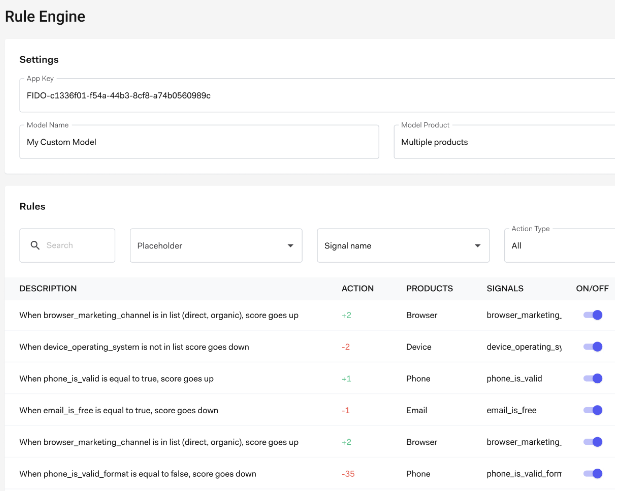Switch off the +1 phone_is_valid rule

593,379
